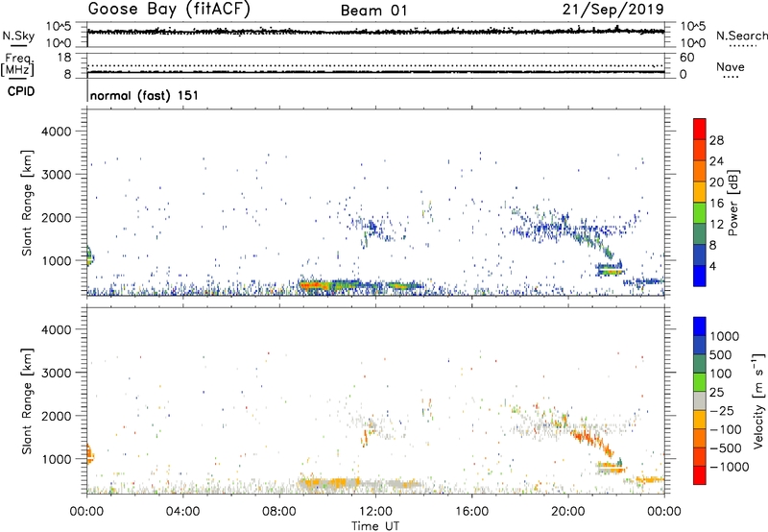Click the Velocity [m s-1] colorbar title
The height and width of the screenshot is (532, 768).
pyautogui.click(x=758, y=400)
